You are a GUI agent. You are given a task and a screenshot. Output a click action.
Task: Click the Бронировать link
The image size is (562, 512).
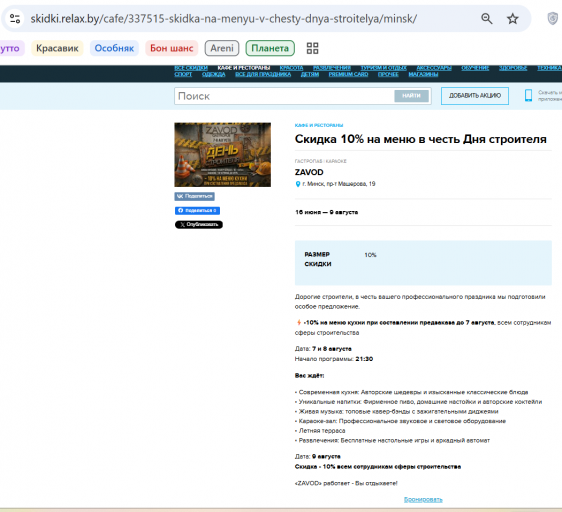[x=423, y=499]
